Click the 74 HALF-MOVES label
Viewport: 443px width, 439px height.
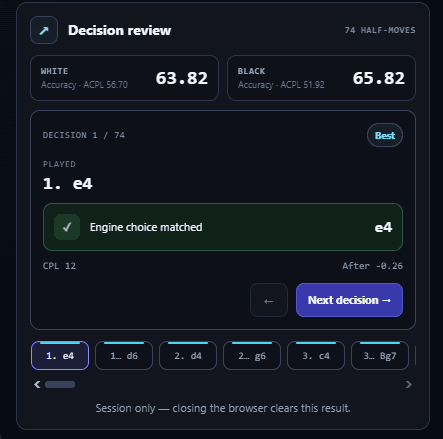[380, 30]
